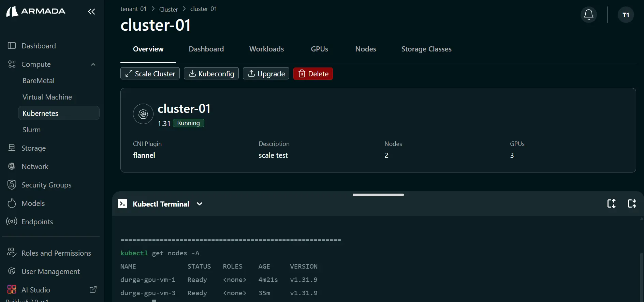This screenshot has height=302, width=644.
Task: Click the AI Studio grid icon
Action: pyautogui.click(x=12, y=289)
